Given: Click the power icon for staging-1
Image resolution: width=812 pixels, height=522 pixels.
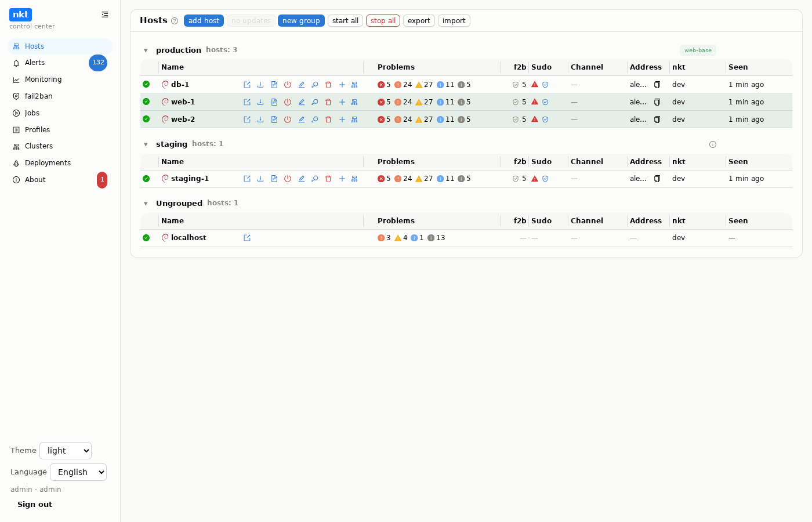Looking at the screenshot, I should pos(288,179).
